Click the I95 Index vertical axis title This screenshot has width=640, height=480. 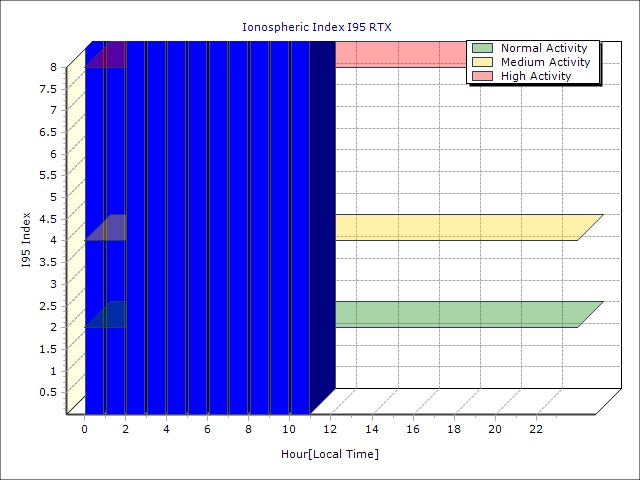click(x=26, y=240)
